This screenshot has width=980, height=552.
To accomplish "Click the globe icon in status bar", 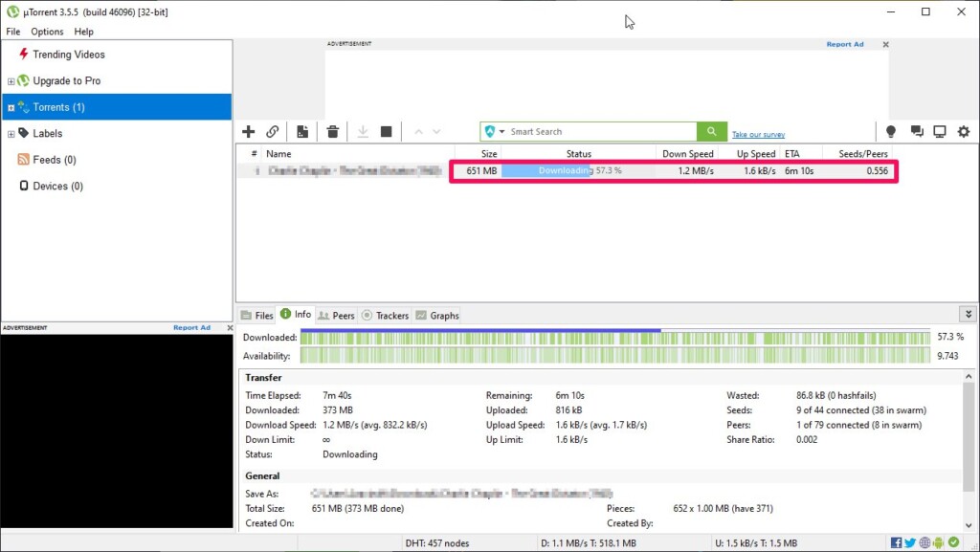I will pos(924,542).
